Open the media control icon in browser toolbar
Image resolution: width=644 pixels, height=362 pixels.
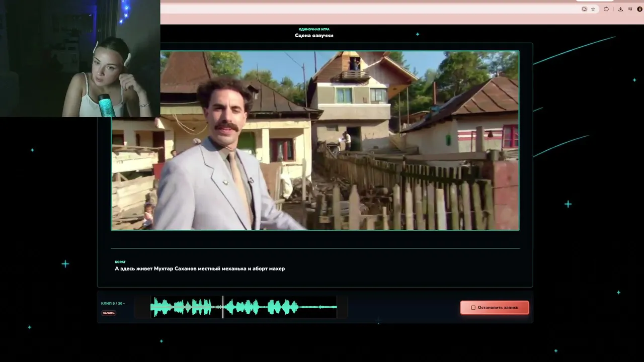[630, 9]
